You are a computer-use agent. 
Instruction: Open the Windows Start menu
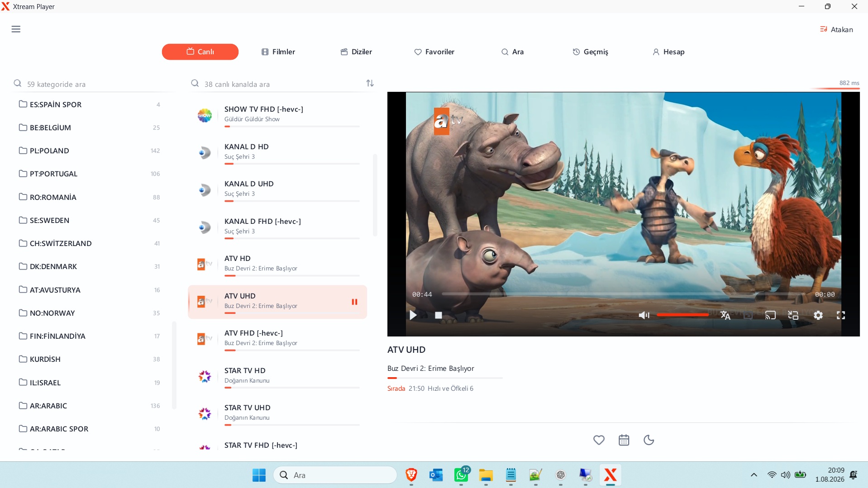(x=259, y=475)
